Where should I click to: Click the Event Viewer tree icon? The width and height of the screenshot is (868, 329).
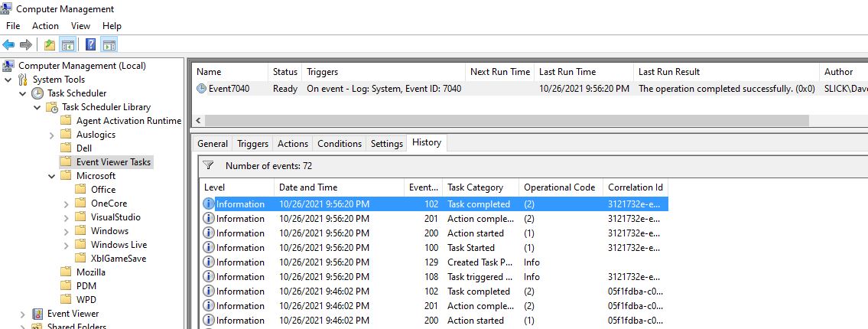coord(37,314)
